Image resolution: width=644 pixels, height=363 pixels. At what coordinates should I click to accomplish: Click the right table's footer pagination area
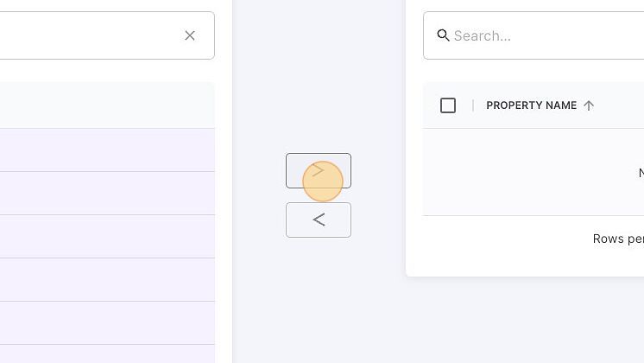[534, 239]
